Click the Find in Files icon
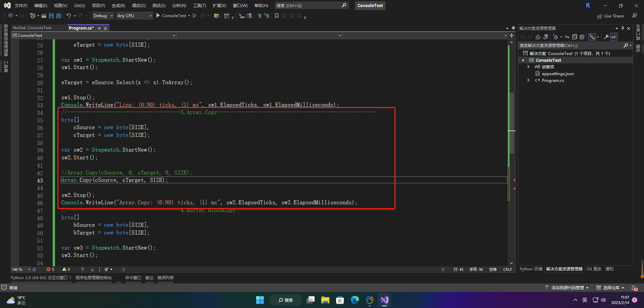Screen dimensions: 644x308 (x=217, y=16)
